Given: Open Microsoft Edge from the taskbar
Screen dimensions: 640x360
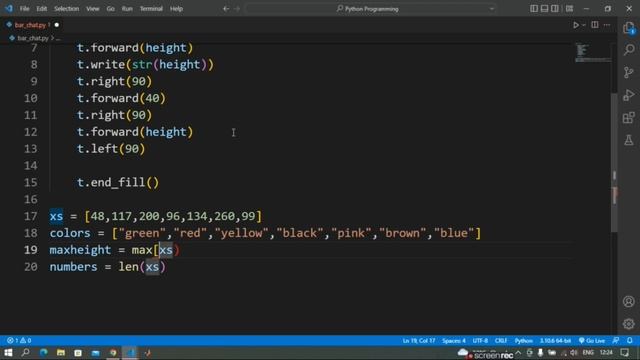Looking at the screenshot, I should [43, 353].
